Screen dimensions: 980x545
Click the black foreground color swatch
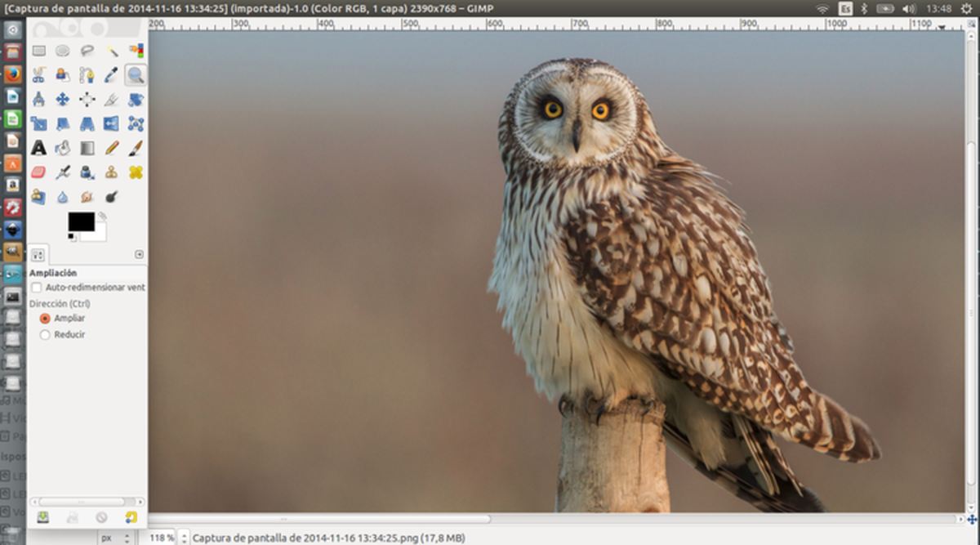[x=81, y=221]
